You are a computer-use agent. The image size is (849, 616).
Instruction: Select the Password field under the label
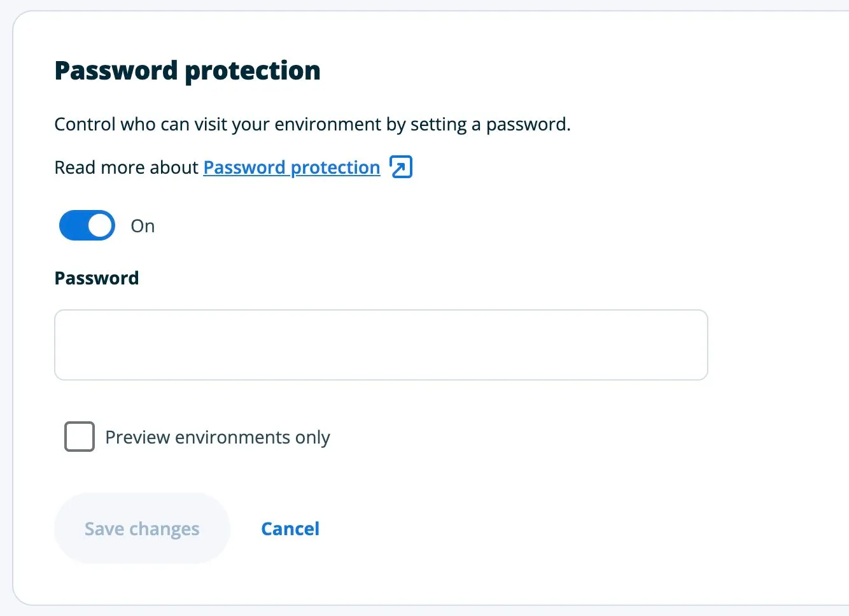[x=381, y=344]
